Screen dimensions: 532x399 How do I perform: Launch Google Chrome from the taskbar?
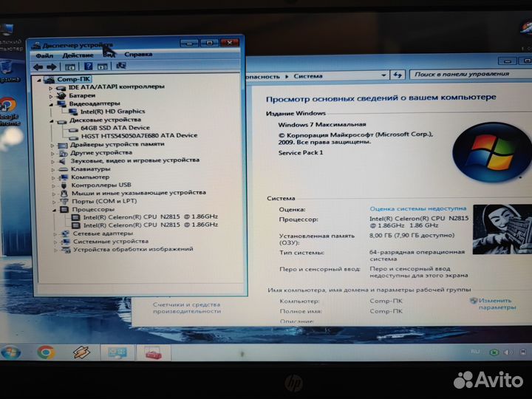[46, 352]
